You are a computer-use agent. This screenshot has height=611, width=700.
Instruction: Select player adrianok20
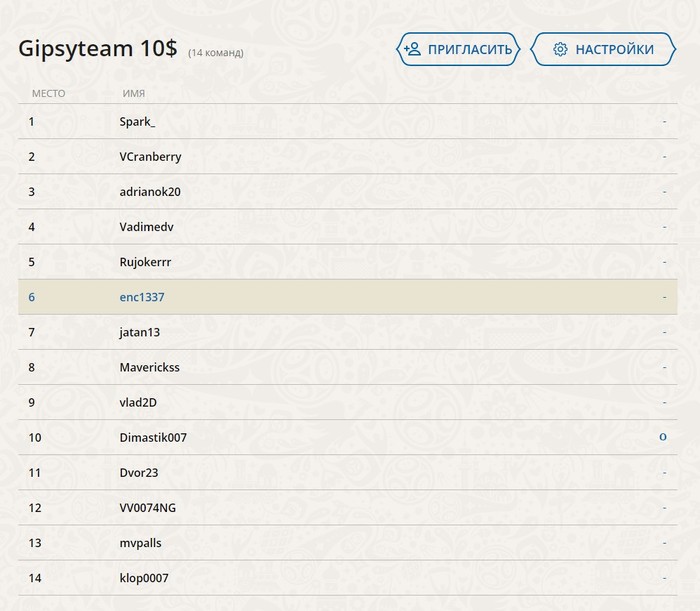tap(348, 191)
